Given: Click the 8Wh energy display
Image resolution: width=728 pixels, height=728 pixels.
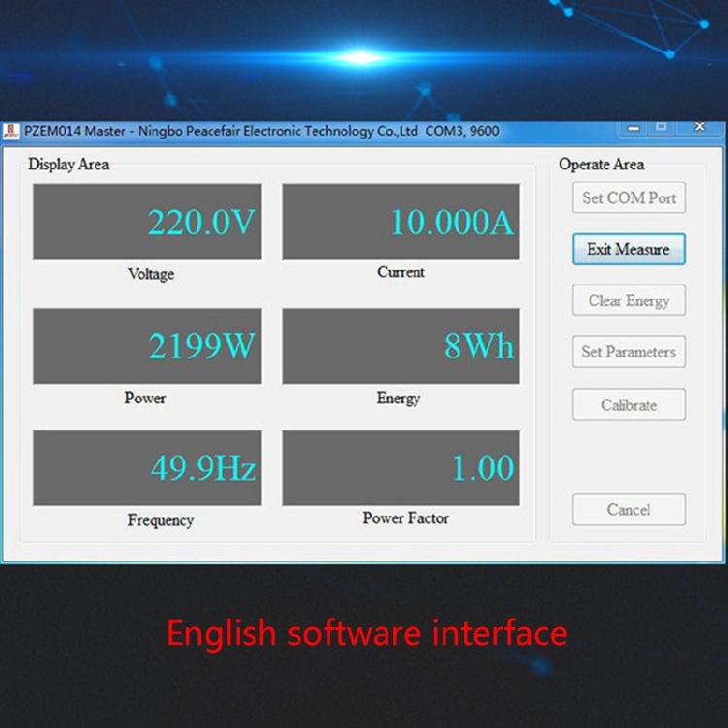Looking at the screenshot, I should [x=400, y=347].
